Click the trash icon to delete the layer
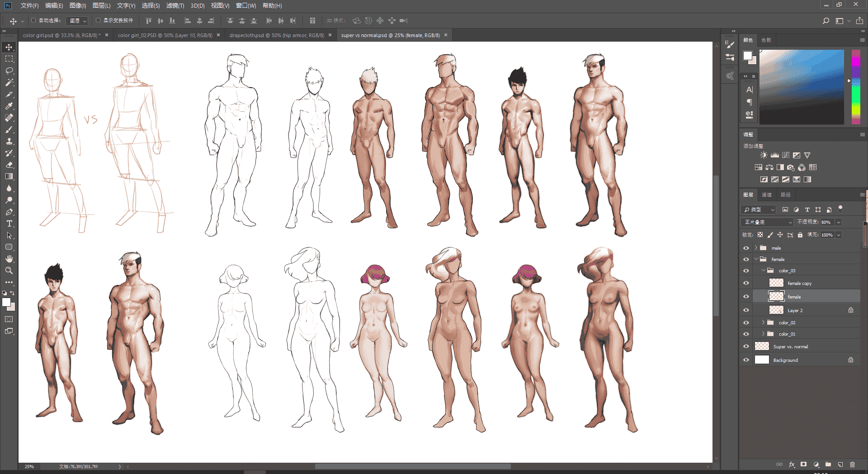868x474 pixels. pyautogui.click(x=852, y=465)
